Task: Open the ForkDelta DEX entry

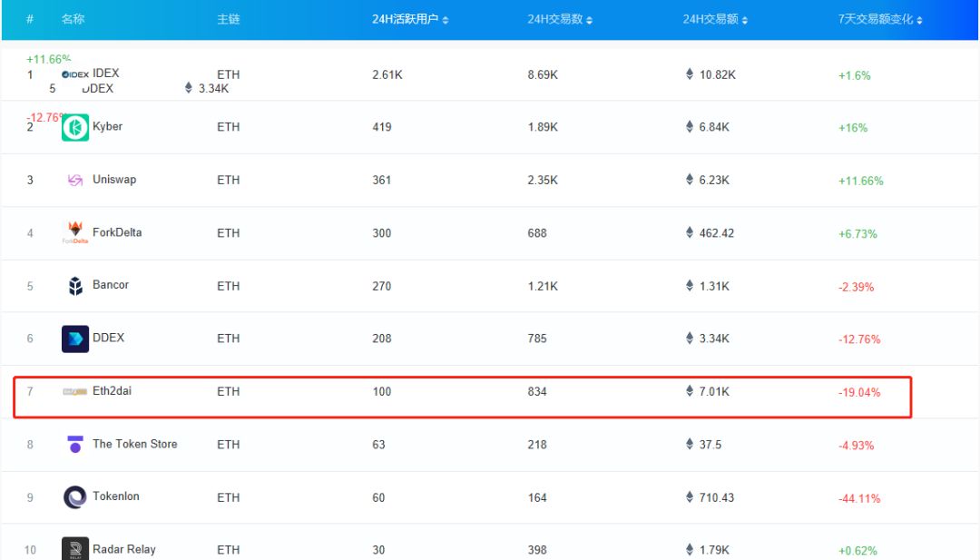Action: [x=117, y=232]
